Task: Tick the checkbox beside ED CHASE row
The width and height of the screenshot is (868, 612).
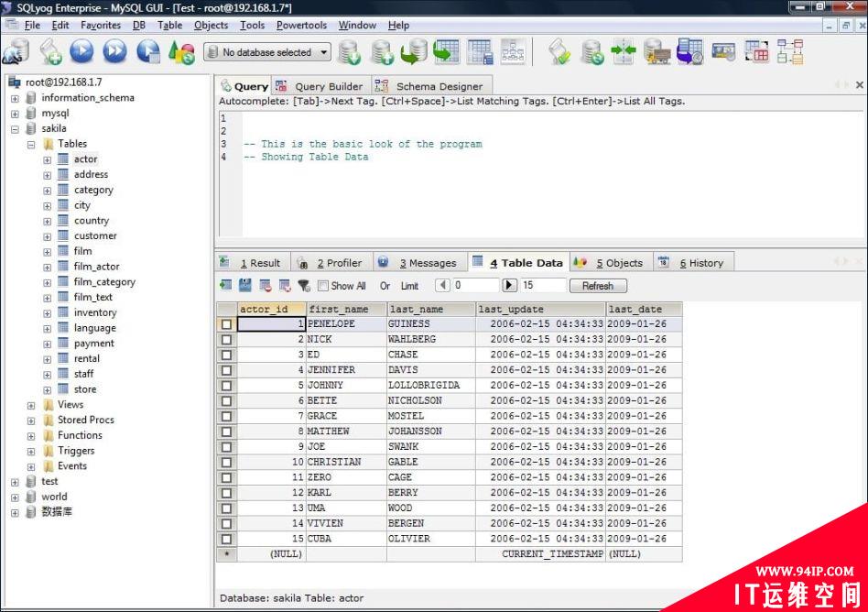Action: tap(226, 355)
